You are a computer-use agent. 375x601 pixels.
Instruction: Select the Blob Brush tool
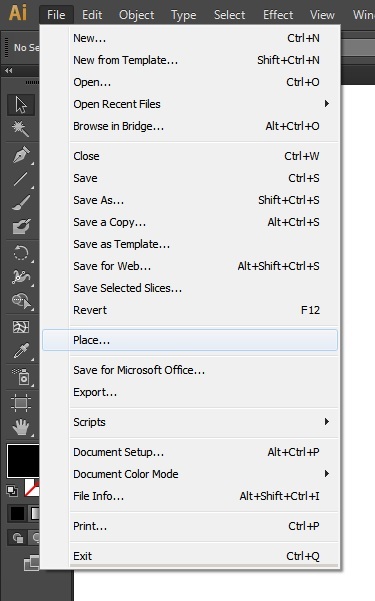[x=21, y=227]
